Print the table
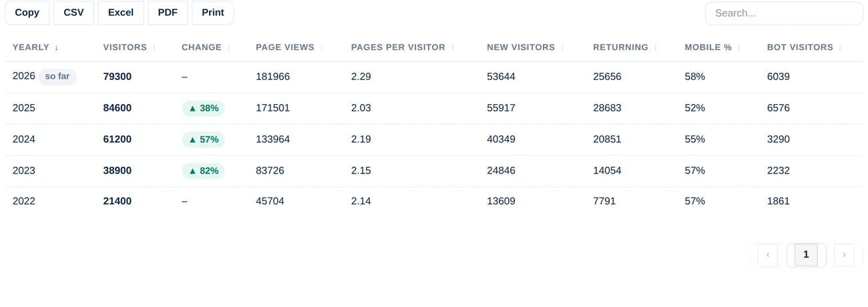868x307 pixels. point(213,13)
